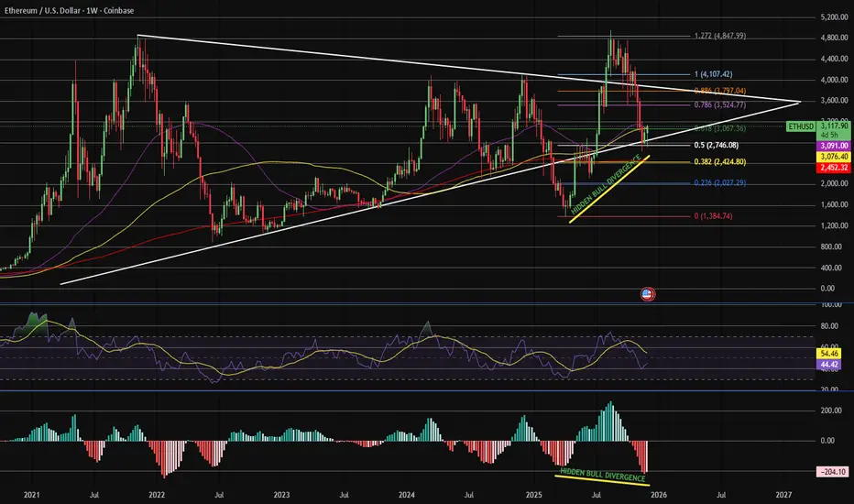
Task: Click the 4,000.00 price axis label
Action: pyautogui.click(x=834, y=80)
